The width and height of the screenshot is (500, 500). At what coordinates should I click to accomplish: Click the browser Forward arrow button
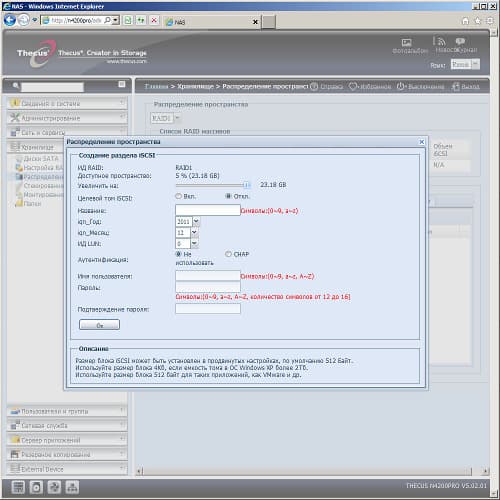pos(23,21)
